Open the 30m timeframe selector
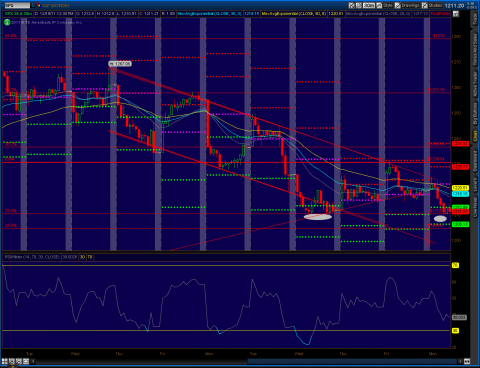480x368 pixels. coord(369,5)
